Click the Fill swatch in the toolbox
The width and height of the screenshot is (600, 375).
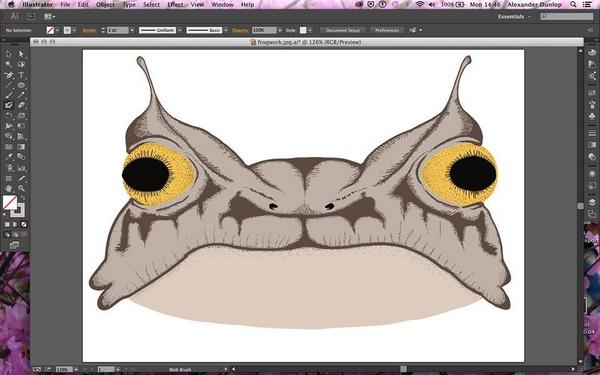[x=10, y=202]
